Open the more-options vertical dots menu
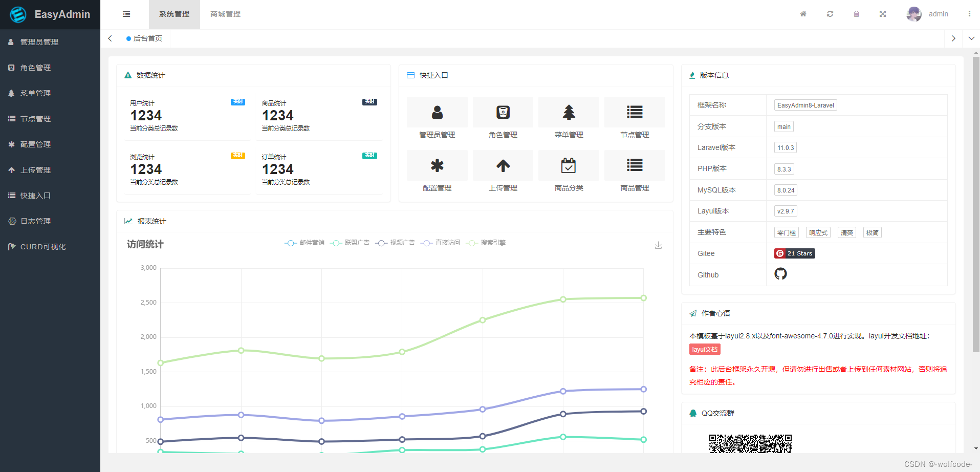 pos(970,14)
